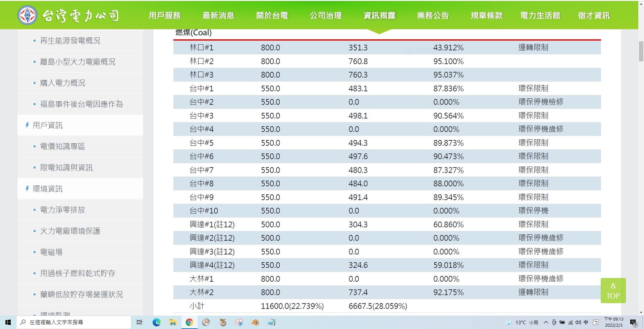Image resolution: width=644 pixels, height=329 pixels.
Task: Open the 電力生活館 menu
Action: point(540,15)
